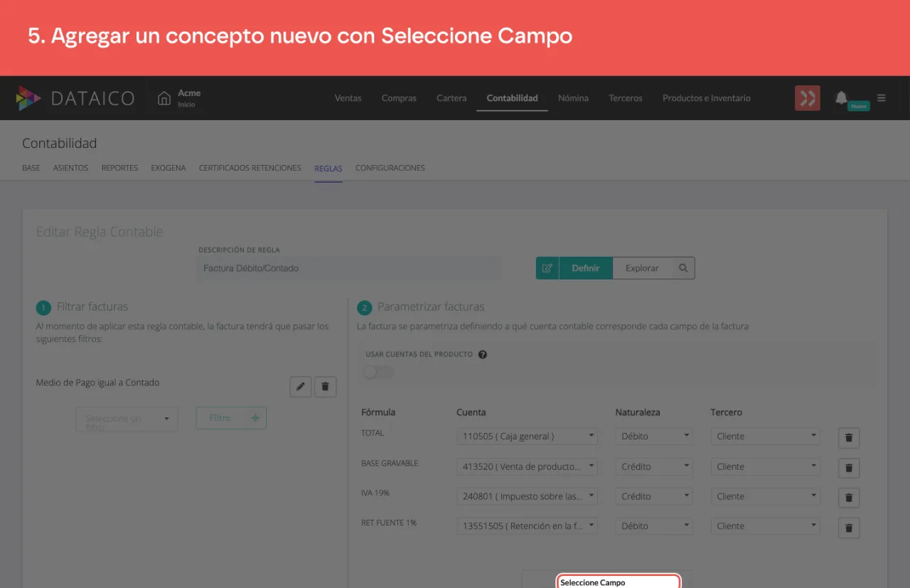This screenshot has height=588, width=910.
Task: Click the help icon by Usar Cuentas del Producto
Action: click(x=483, y=355)
